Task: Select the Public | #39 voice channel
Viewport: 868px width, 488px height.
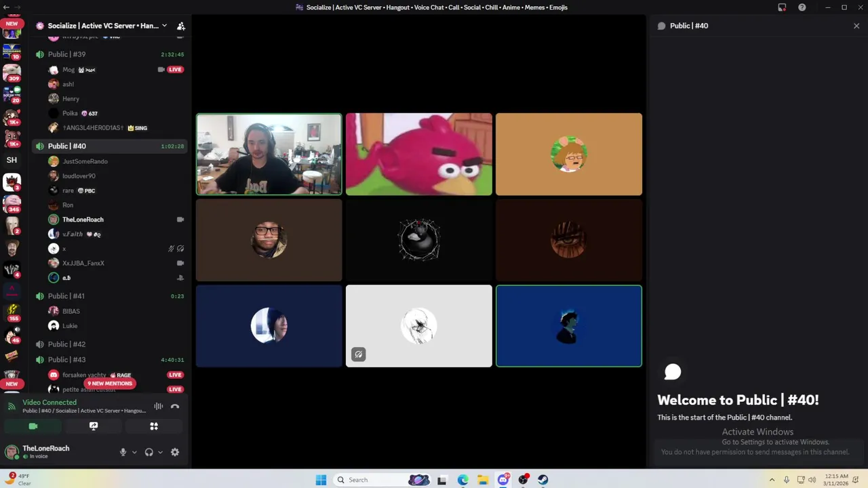Action: pos(110,54)
